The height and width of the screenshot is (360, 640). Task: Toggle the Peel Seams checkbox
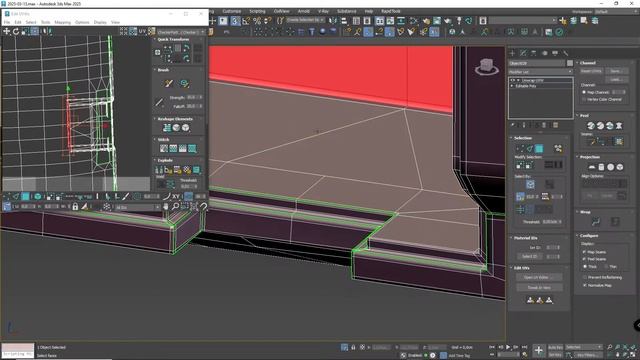pyautogui.click(x=584, y=259)
